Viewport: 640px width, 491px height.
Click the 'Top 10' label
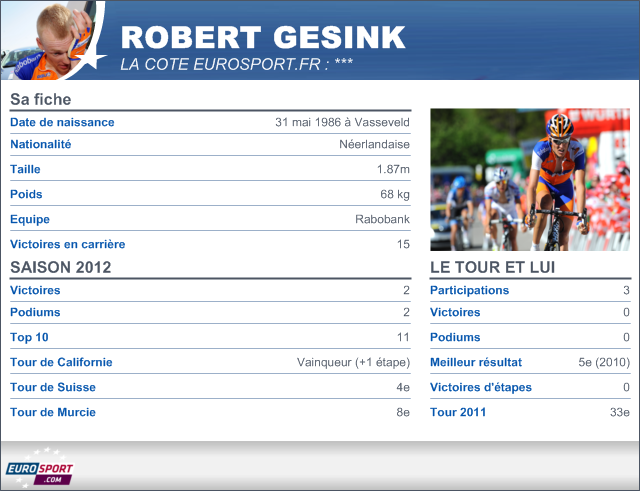[x=29, y=337]
